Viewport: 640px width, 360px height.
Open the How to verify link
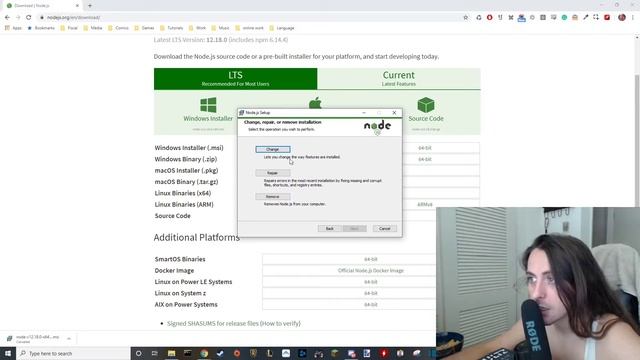[x=280, y=323]
